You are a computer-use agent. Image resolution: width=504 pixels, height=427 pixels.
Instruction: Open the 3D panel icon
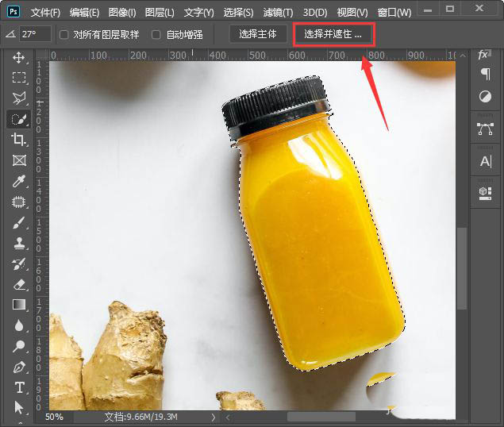(486, 193)
